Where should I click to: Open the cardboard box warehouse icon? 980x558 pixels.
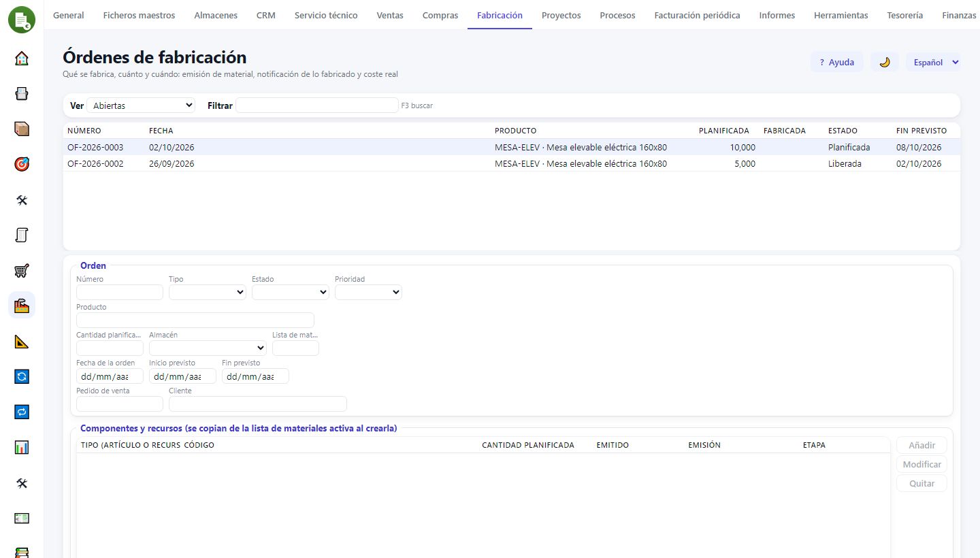coord(22,129)
